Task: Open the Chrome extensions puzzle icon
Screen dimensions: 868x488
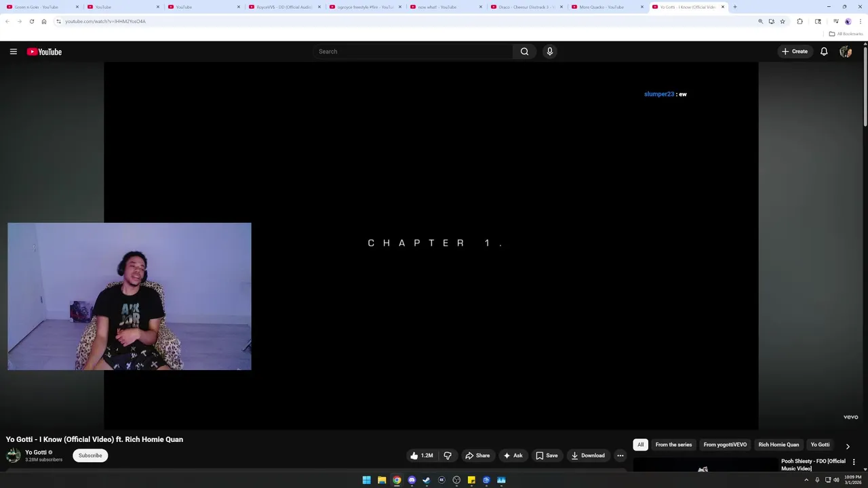Action: (x=800, y=21)
